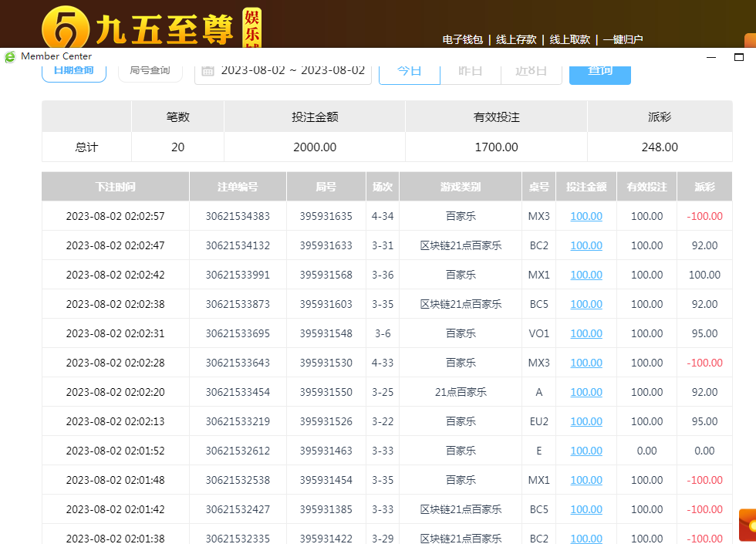Open the red envelope icon at bottom right
This screenshot has width=756, height=544.
tap(747, 525)
